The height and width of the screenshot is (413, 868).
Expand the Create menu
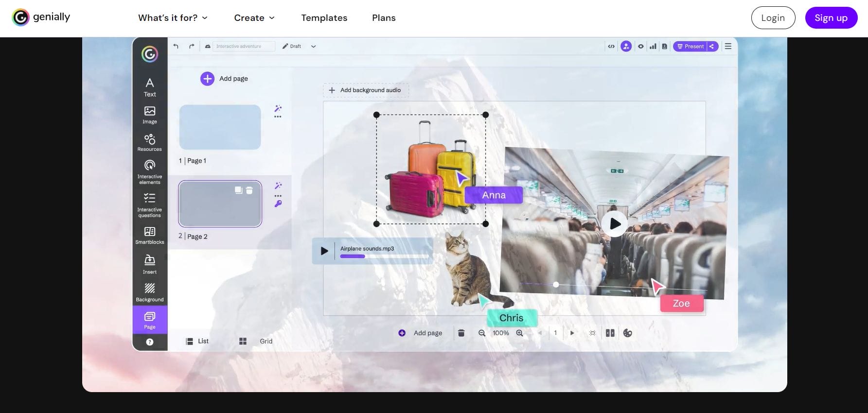point(254,18)
